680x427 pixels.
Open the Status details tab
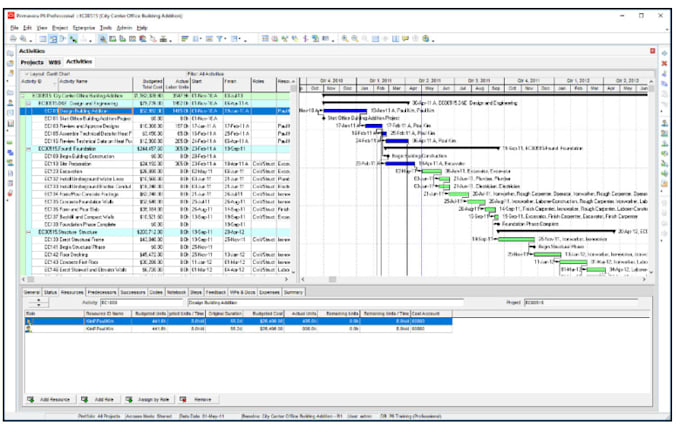click(50, 292)
